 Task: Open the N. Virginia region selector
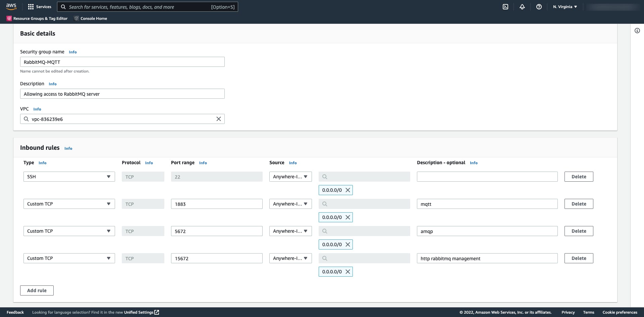565,7
